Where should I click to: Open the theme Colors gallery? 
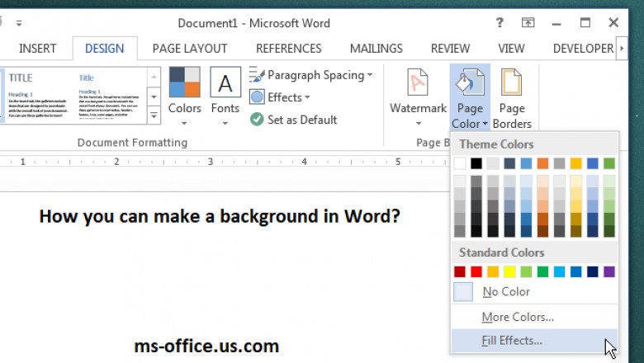point(184,97)
